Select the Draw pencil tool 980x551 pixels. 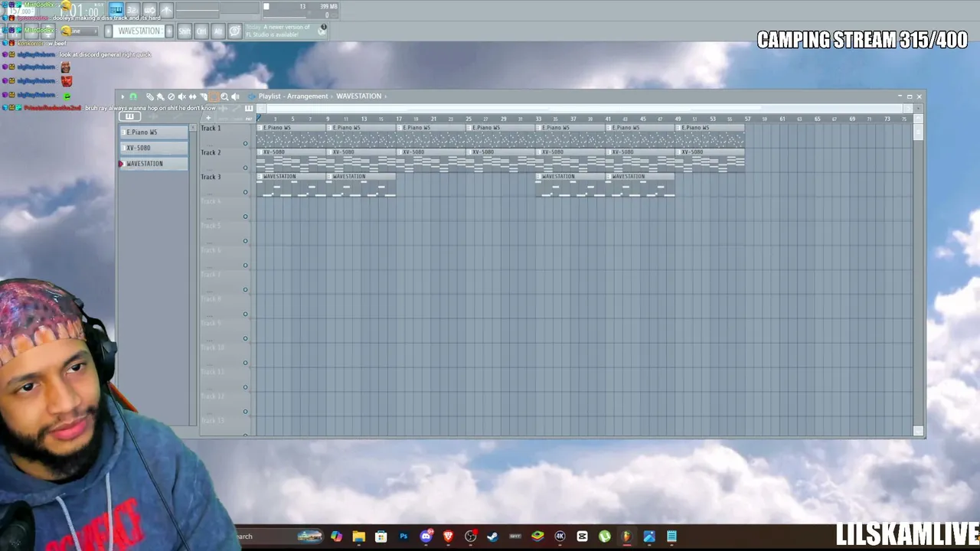point(150,96)
